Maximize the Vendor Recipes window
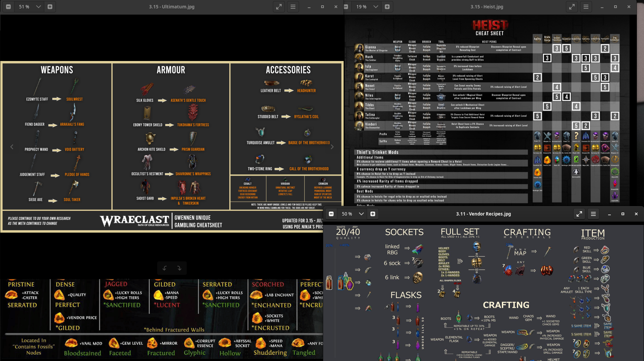The image size is (644, 361). 623,214
